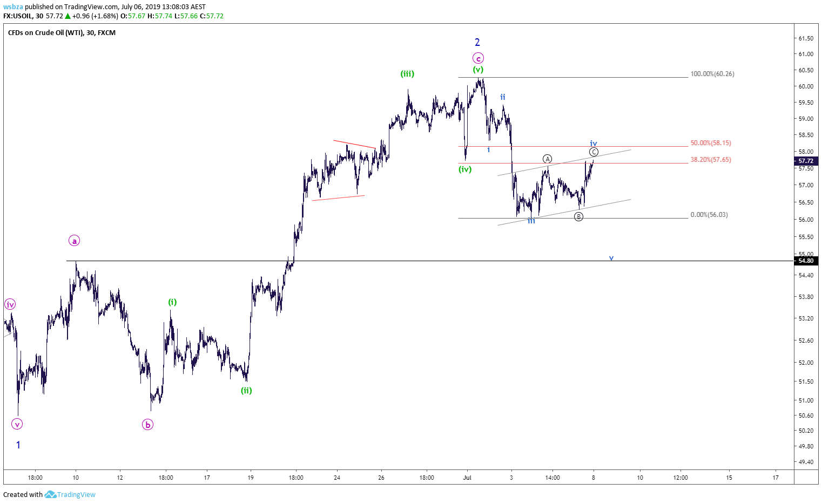Select the black circled 'A' wave label
This screenshot has width=822, height=504.
click(548, 159)
